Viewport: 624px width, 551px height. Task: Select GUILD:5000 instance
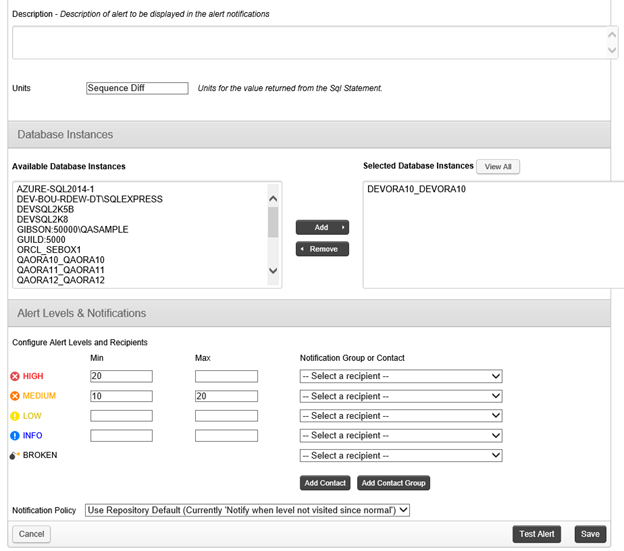tap(41, 239)
